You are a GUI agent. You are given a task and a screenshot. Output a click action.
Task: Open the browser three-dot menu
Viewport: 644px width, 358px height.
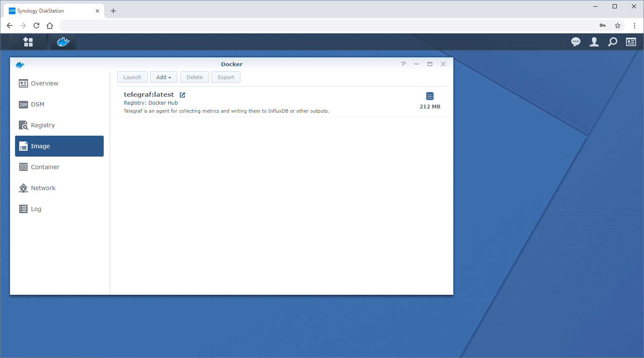[x=634, y=26]
